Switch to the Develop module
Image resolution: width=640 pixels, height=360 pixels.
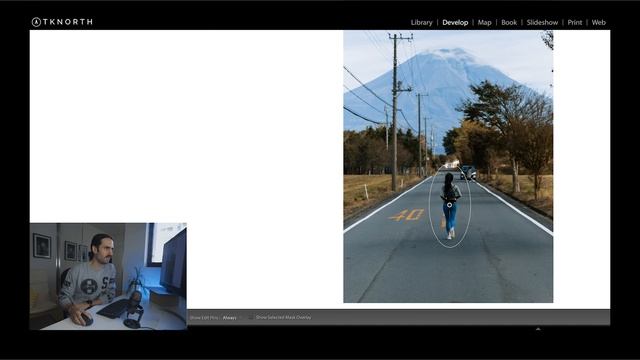tap(455, 22)
